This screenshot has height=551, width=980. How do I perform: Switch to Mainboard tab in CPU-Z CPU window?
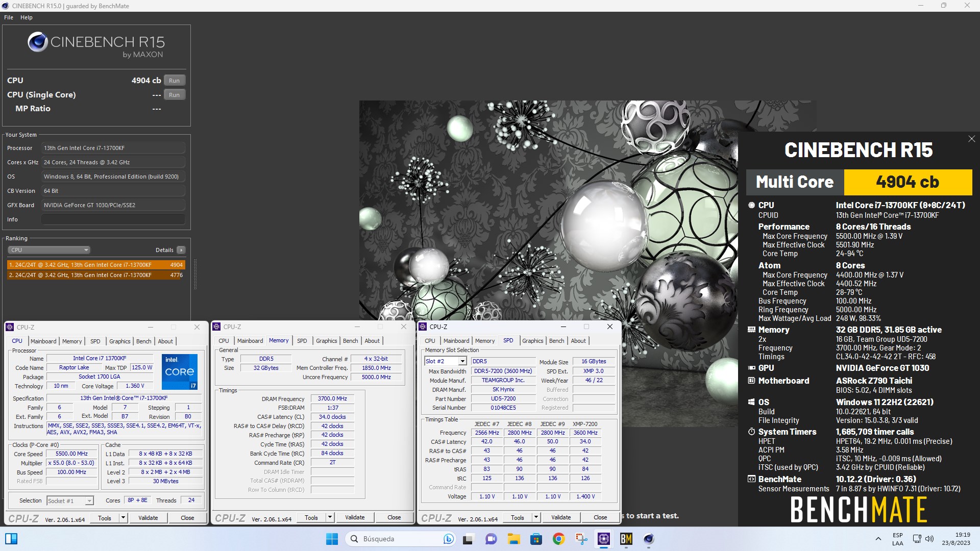43,341
